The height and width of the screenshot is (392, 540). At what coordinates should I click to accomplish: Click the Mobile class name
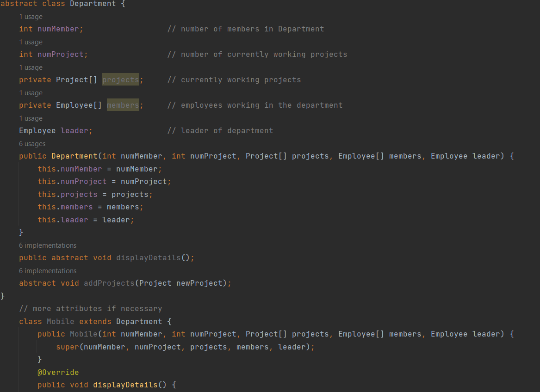point(60,321)
